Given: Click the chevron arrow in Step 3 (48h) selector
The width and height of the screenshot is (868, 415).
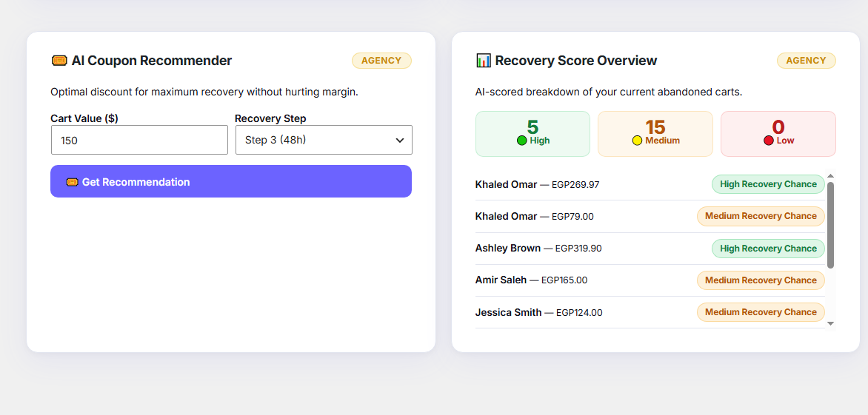Looking at the screenshot, I should pos(400,141).
